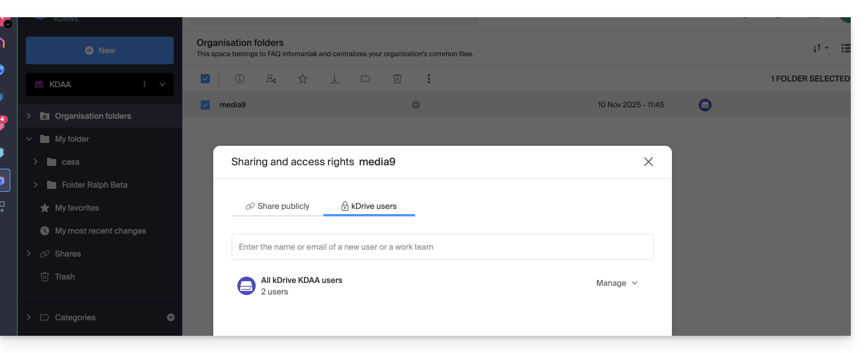Click the info icon in the toolbar

(x=240, y=79)
